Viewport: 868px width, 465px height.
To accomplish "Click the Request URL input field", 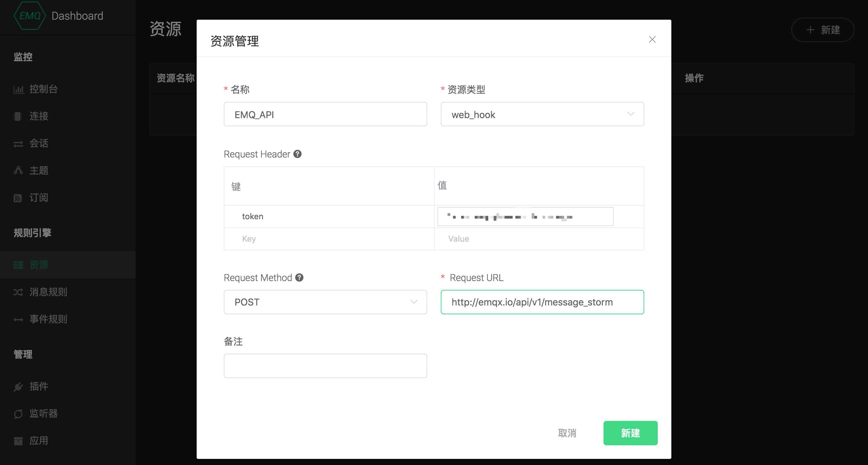I will tap(542, 302).
